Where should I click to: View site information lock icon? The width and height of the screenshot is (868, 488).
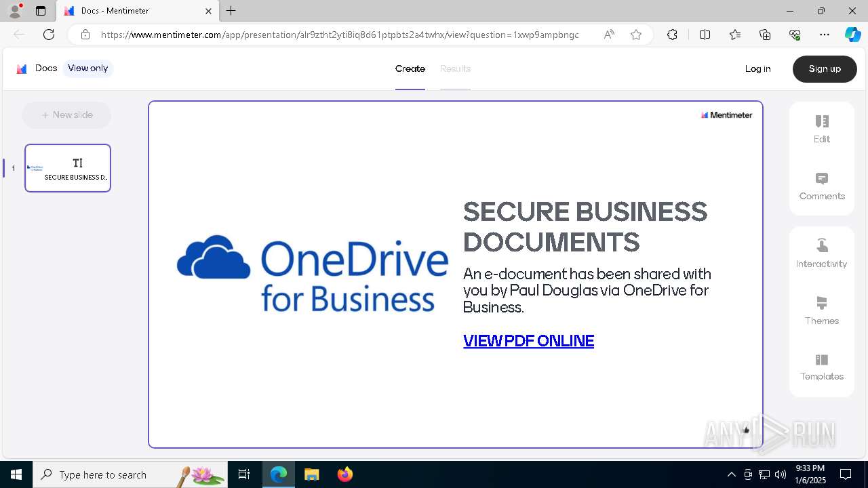click(x=85, y=35)
